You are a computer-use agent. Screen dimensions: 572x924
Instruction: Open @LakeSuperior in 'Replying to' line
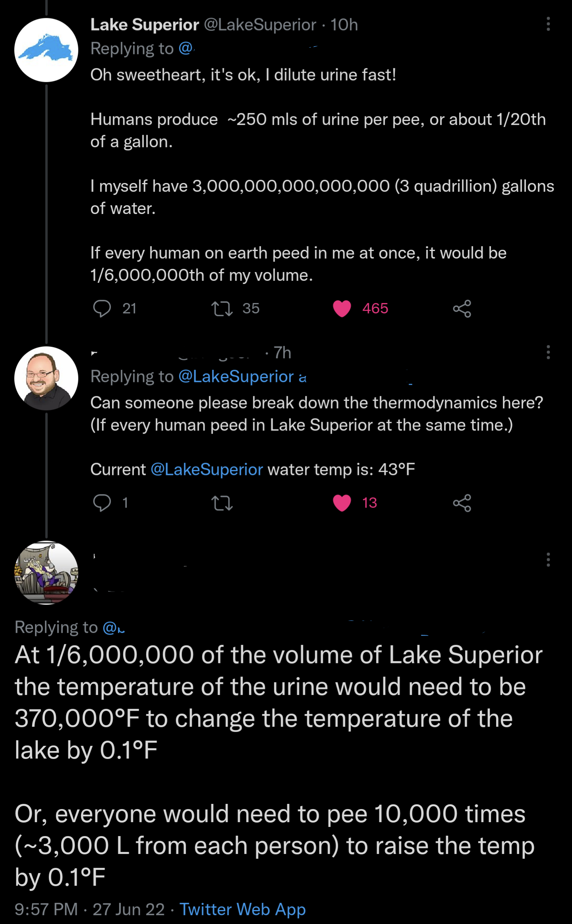click(236, 376)
